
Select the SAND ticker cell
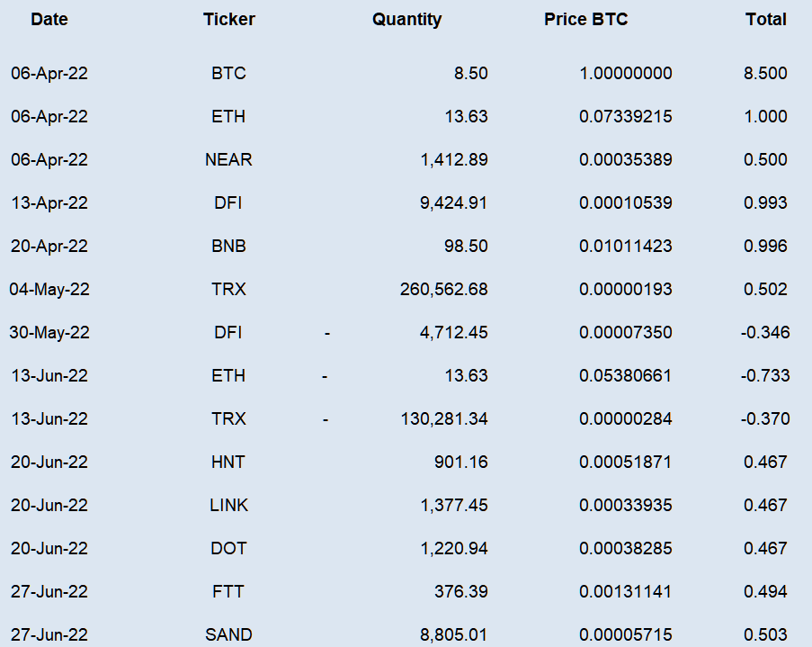(x=228, y=634)
